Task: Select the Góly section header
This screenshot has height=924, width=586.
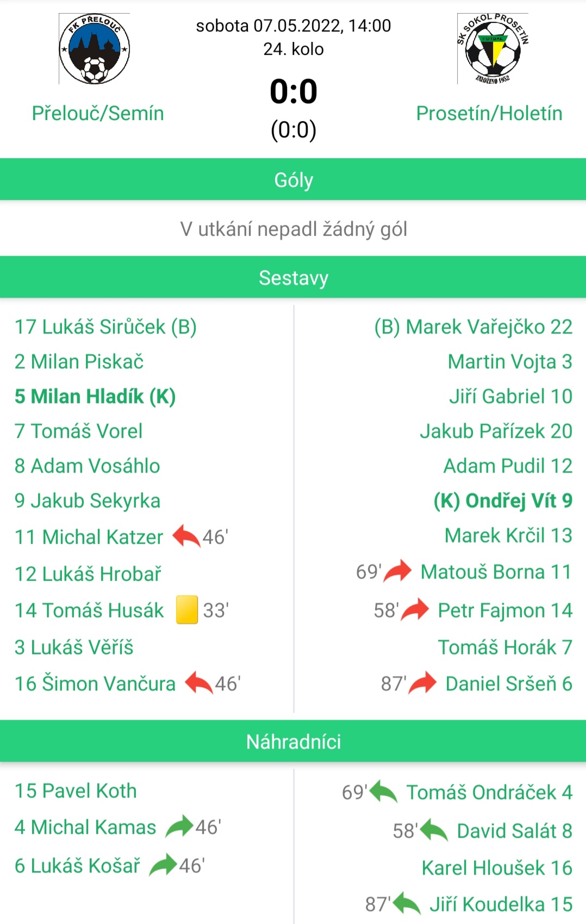Action: pyautogui.click(x=293, y=180)
